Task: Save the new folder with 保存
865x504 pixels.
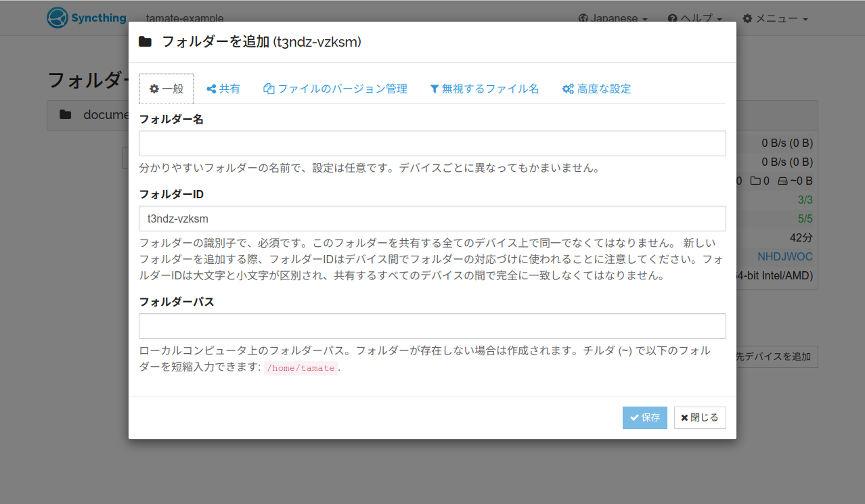Action: click(x=645, y=417)
